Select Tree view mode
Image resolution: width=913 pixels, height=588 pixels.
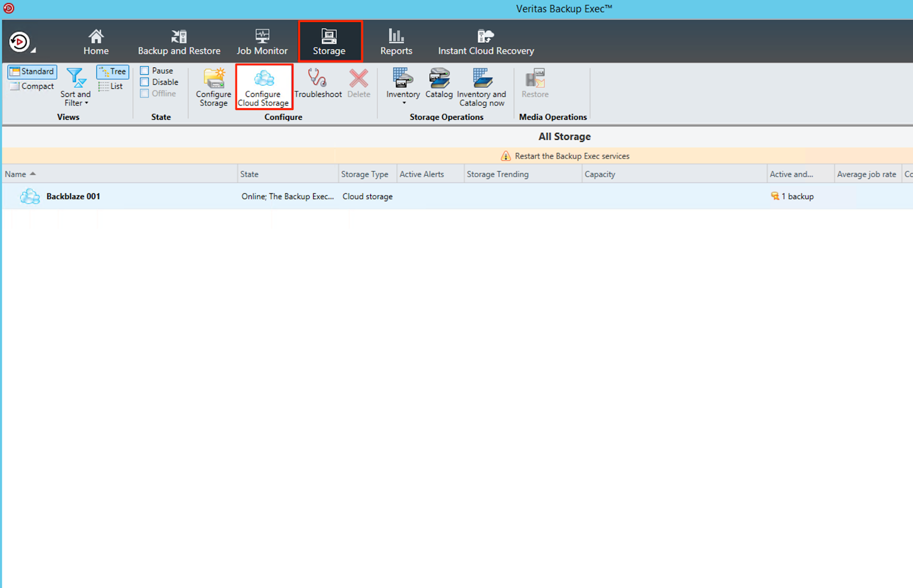(112, 71)
